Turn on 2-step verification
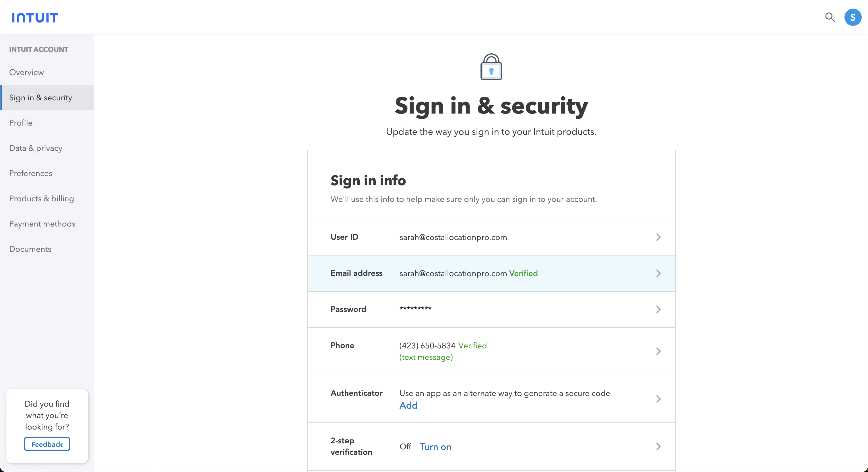Viewport: 868px width, 472px height. click(x=435, y=447)
